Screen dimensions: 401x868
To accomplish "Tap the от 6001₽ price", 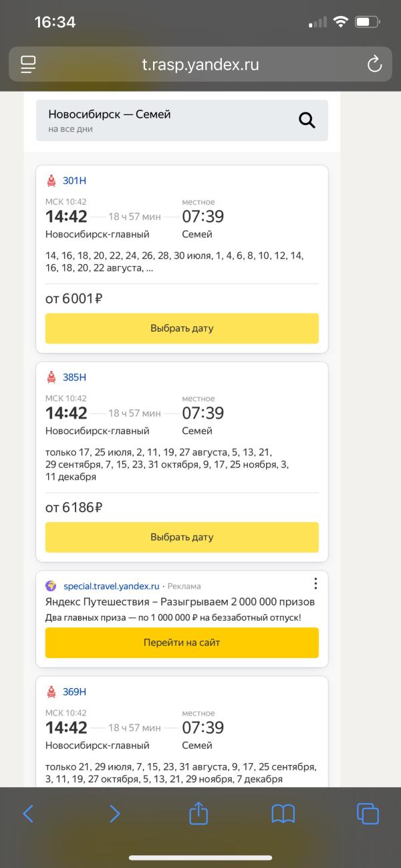I will [74, 299].
